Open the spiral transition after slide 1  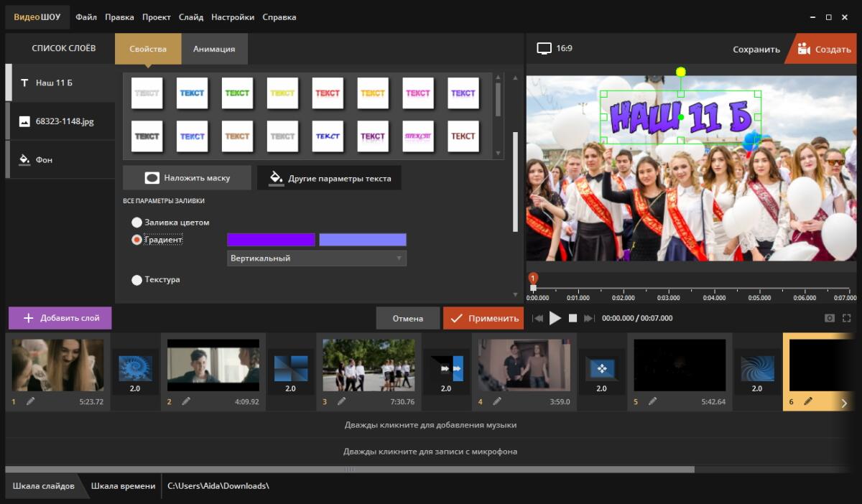point(135,368)
